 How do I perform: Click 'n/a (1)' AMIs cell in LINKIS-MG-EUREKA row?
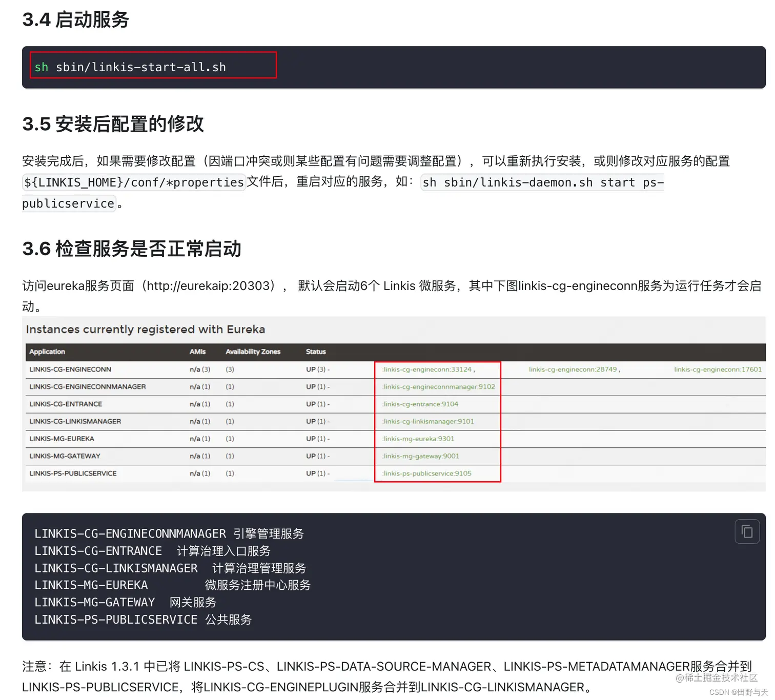tap(200, 439)
